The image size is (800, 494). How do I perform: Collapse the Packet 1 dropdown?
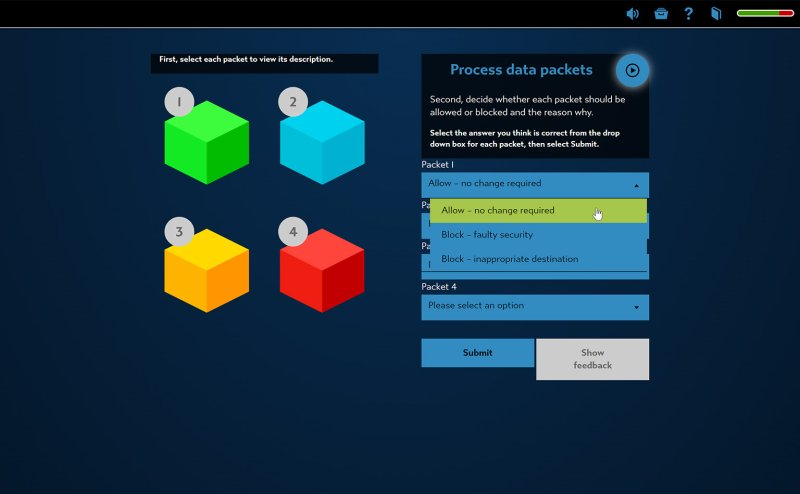point(535,184)
